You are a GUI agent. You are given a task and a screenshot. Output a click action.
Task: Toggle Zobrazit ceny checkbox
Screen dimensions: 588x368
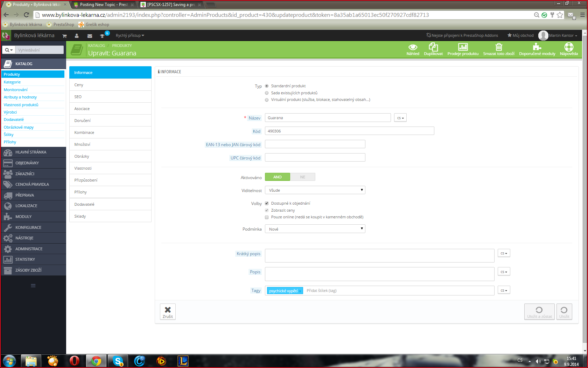(x=267, y=210)
